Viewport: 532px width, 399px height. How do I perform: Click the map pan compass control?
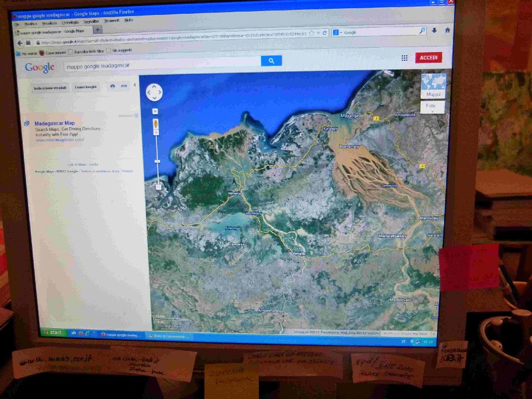coord(155,93)
